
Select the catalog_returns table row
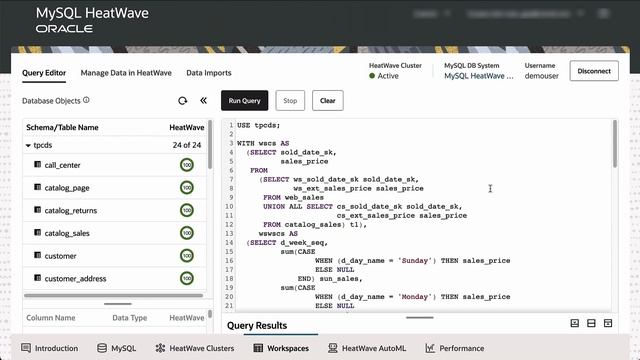115,210
